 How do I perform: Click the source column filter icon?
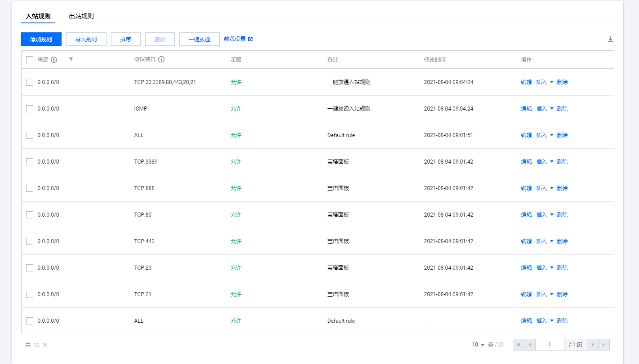pos(71,59)
